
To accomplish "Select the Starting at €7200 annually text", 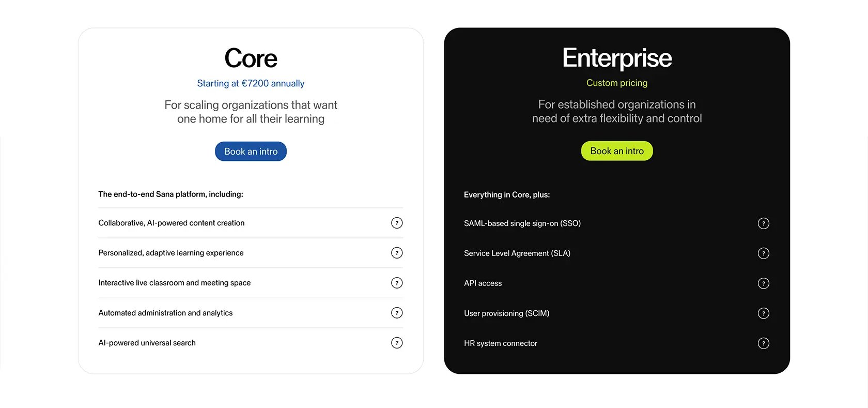I will 251,83.
